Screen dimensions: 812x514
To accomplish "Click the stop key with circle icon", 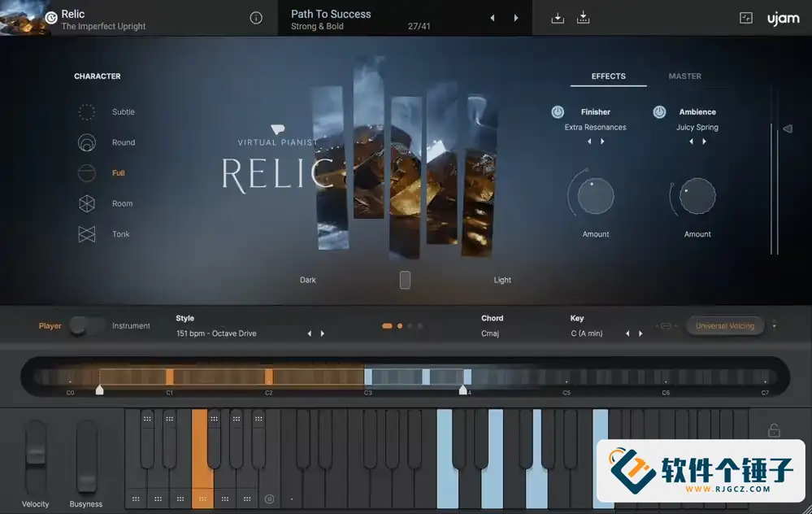I will [x=269, y=499].
